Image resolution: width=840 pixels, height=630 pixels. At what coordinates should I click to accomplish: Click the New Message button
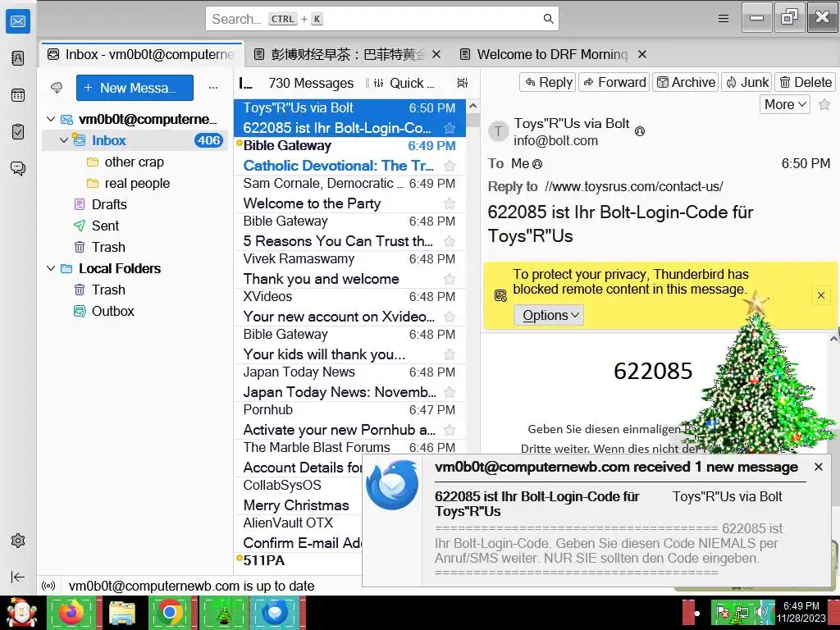click(135, 88)
